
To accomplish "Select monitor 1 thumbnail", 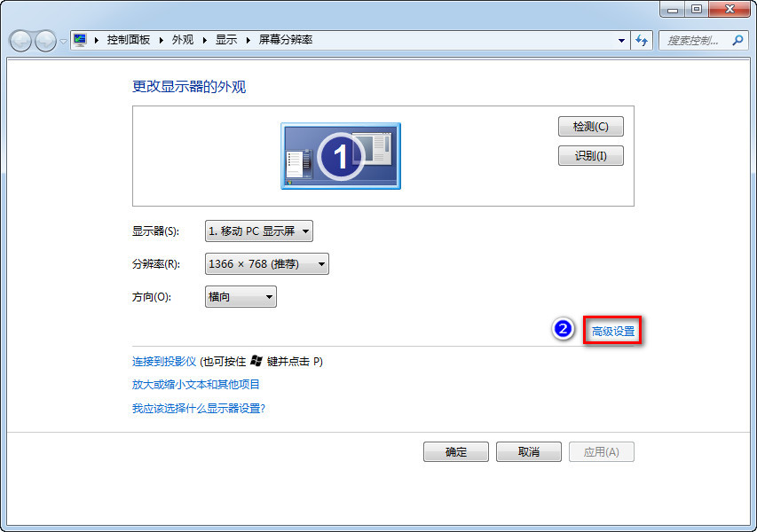I will 341,156.
